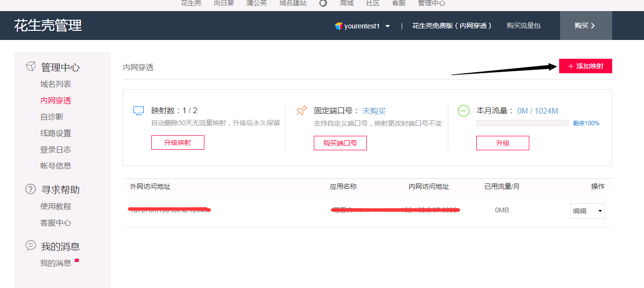Click the colorful cube avatar beside yourentest1

[339, 26]
